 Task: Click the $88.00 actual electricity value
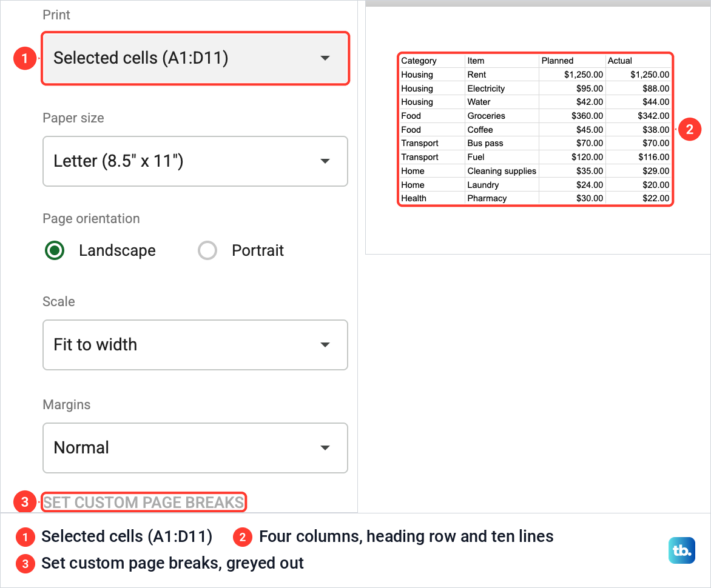656,89
